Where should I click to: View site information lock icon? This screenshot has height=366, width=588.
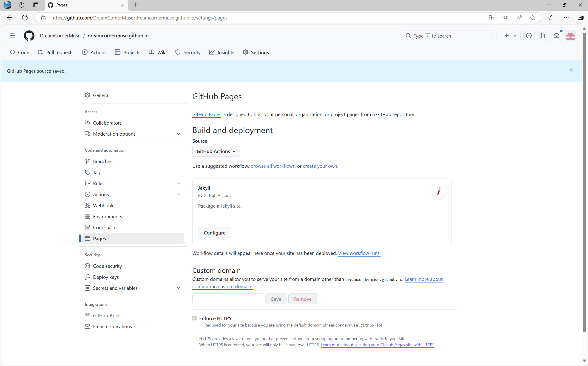tap(43, 18)
